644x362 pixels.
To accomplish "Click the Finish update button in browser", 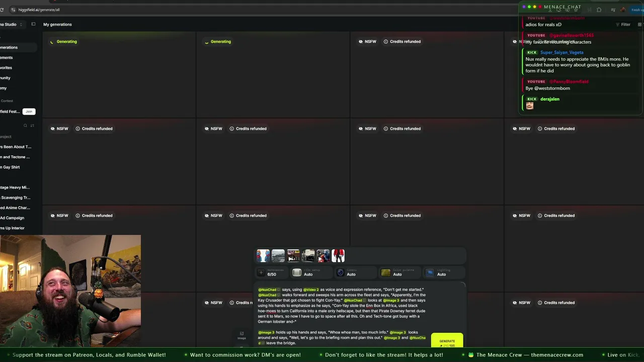I will coord(636,10).
